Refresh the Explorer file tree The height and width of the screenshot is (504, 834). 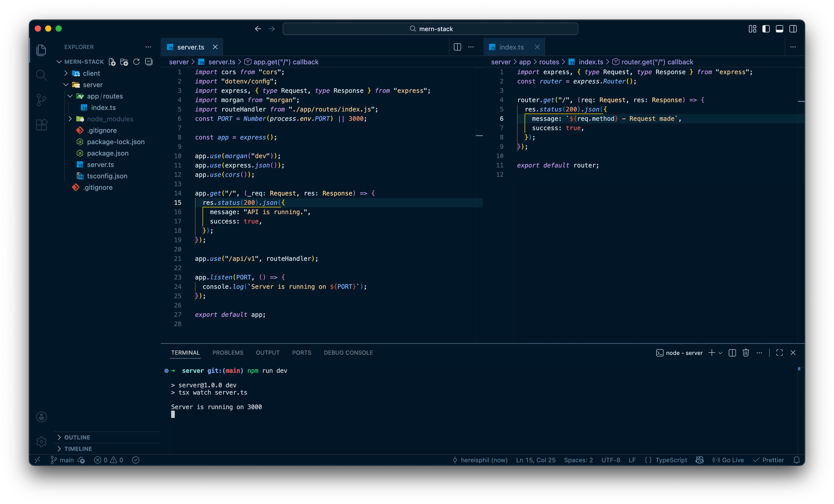(x=136, y=62)
